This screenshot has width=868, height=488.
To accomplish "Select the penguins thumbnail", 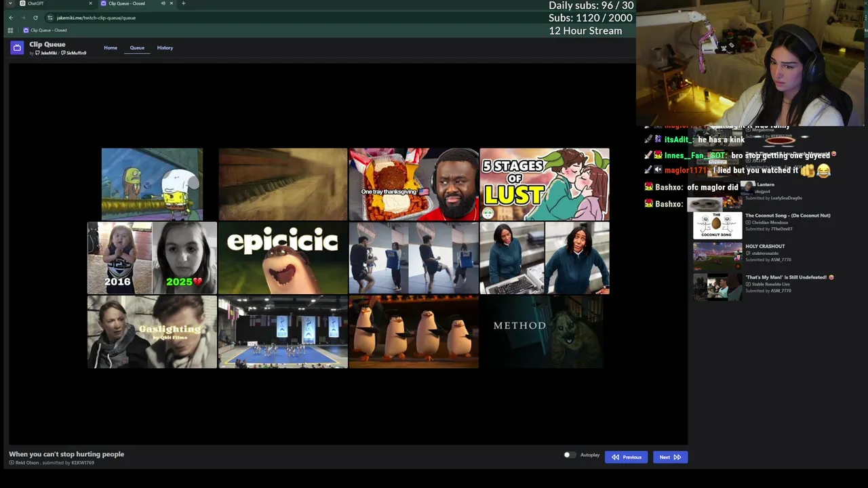I will (414, 332).
